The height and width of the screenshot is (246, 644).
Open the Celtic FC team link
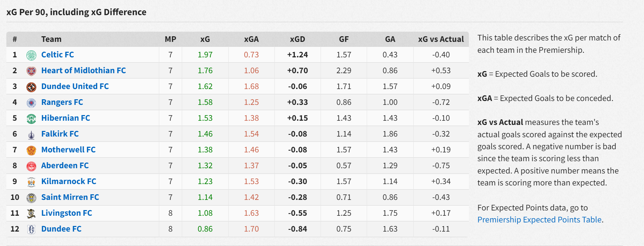tap(57, 55)
